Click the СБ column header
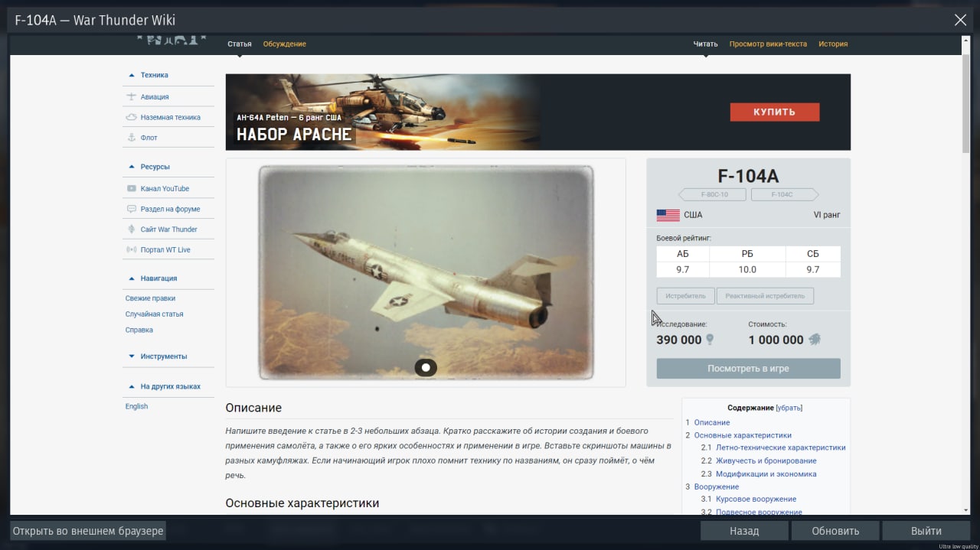 (x=813, y=254)
